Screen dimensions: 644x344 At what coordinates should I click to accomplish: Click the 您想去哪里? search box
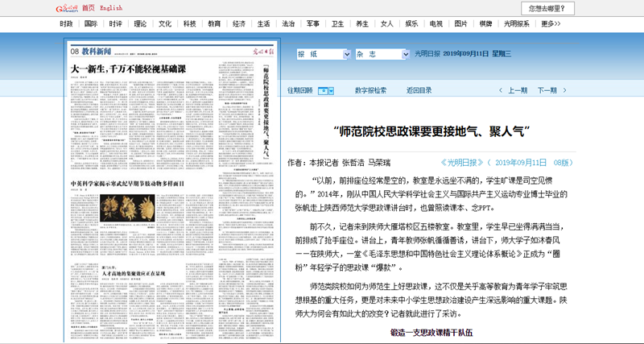pyautogui.click(x=547, y=9)
